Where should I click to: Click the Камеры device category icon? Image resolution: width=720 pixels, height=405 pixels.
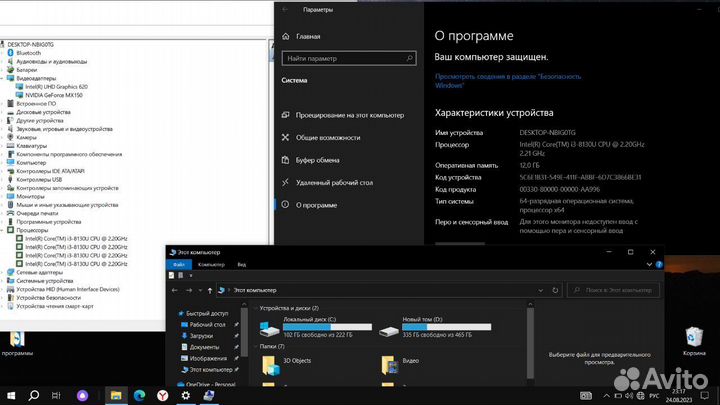point(11,137)
